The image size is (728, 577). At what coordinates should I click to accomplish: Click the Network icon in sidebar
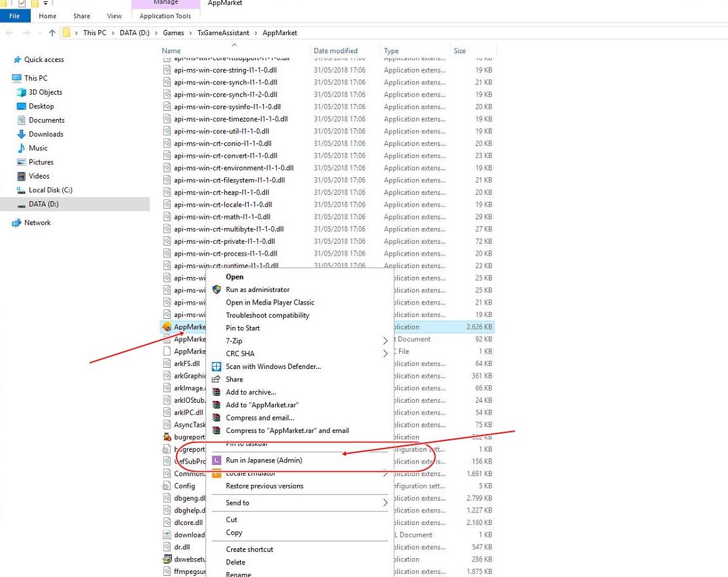[x=17, y=223]
